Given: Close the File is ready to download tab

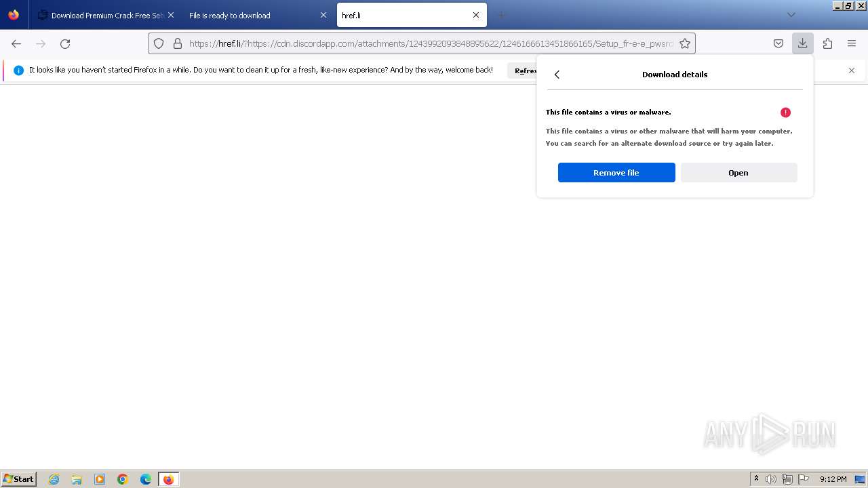Looking at the screenshot, I should 323,15.
